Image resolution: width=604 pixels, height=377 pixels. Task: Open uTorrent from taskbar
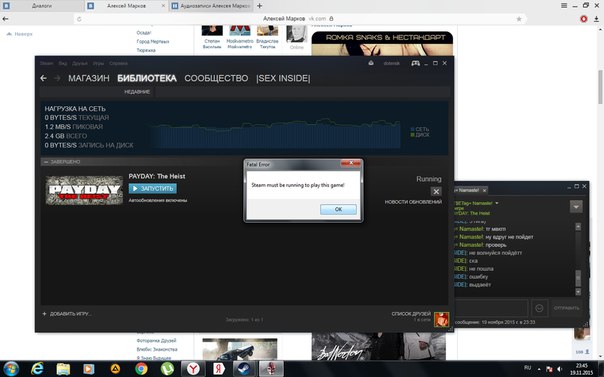coord(167,369)
